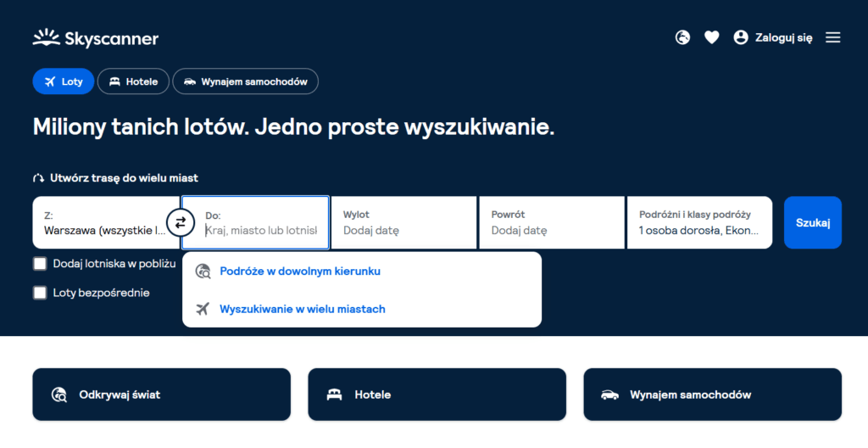Select the Loty tab

click(63, 81)
